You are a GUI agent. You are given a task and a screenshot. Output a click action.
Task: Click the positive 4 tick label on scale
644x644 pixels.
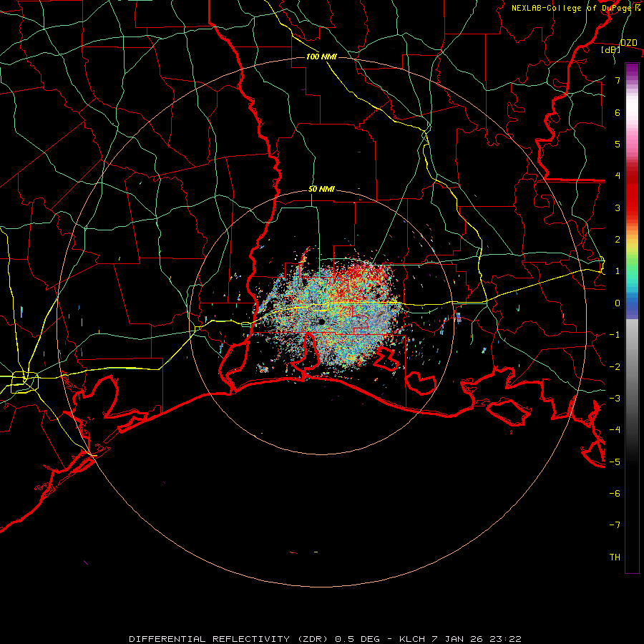(618, 176)
